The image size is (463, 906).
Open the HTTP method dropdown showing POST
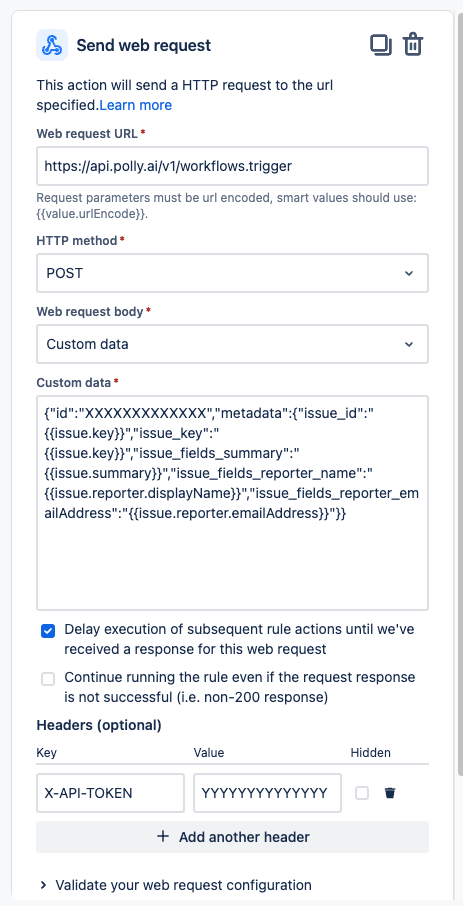(x=232, y=273)
